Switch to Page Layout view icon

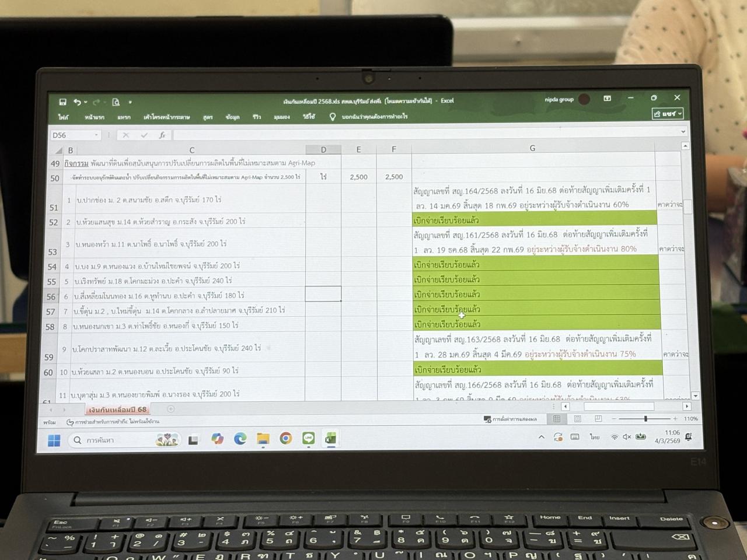pyautogui.click(x=577, y=419)
